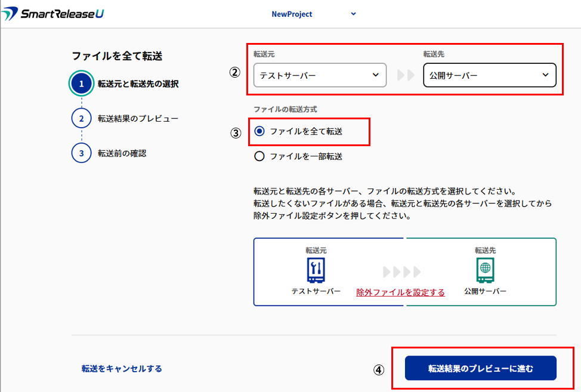Open the 転送元 テストサーバー dropdown
This screenshot has width=581, height=392.
[320, 75]
